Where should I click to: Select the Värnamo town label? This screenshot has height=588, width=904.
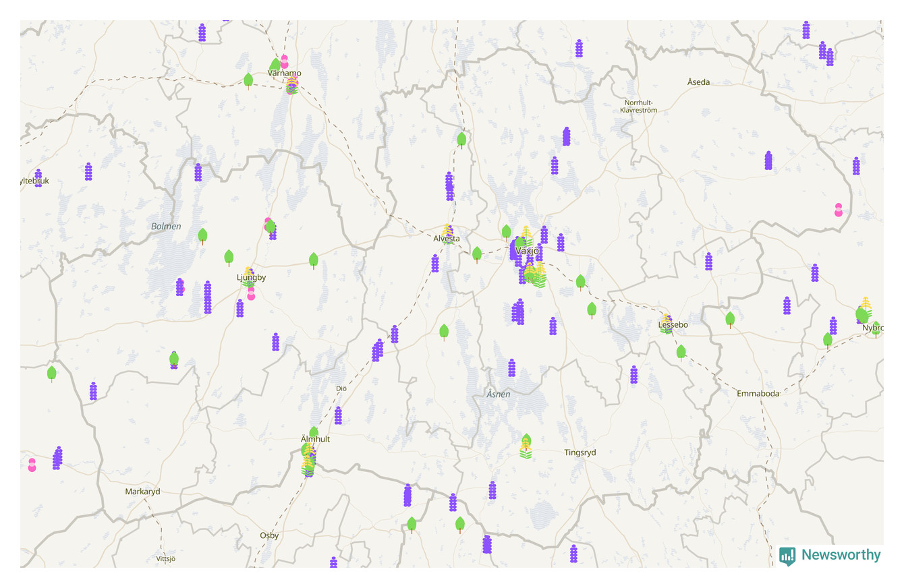click(285, 73)
